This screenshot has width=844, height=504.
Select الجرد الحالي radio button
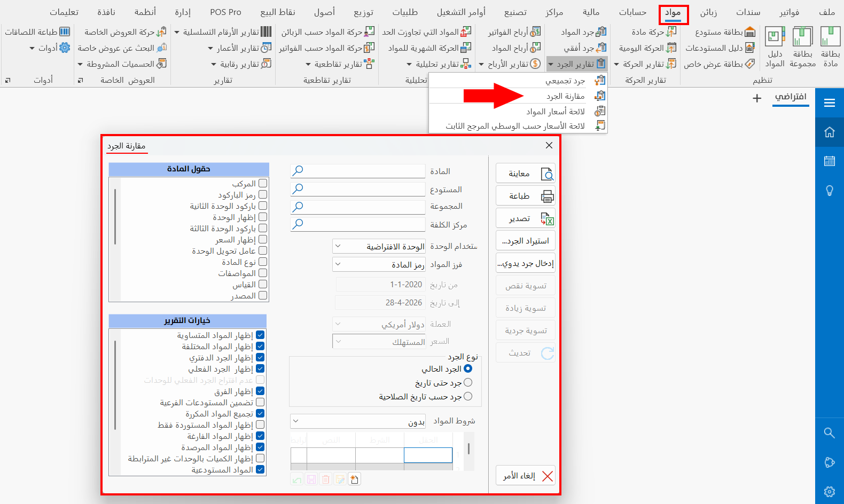[x=468, y=368]
